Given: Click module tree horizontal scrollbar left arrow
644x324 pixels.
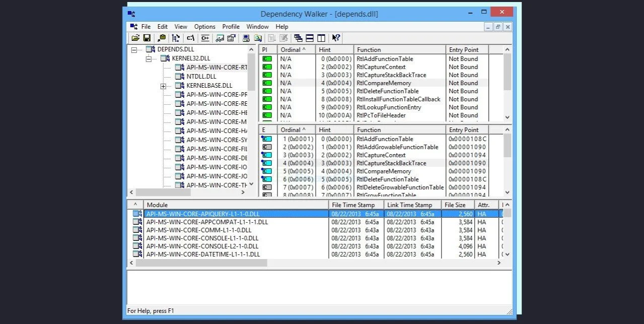Looking at the screenshot, I should [x=131, y=192].
